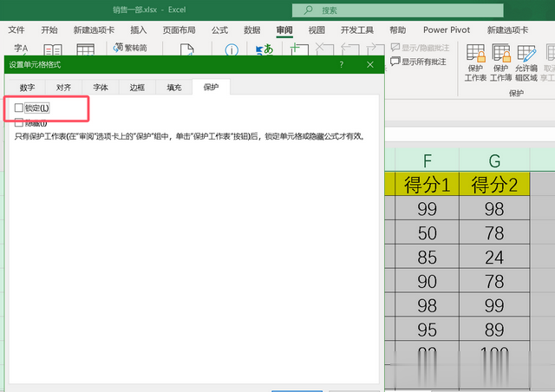Click the 得分2 header cell
The height and width of the screenshot is (392, 555).
[x=494, y=184]
